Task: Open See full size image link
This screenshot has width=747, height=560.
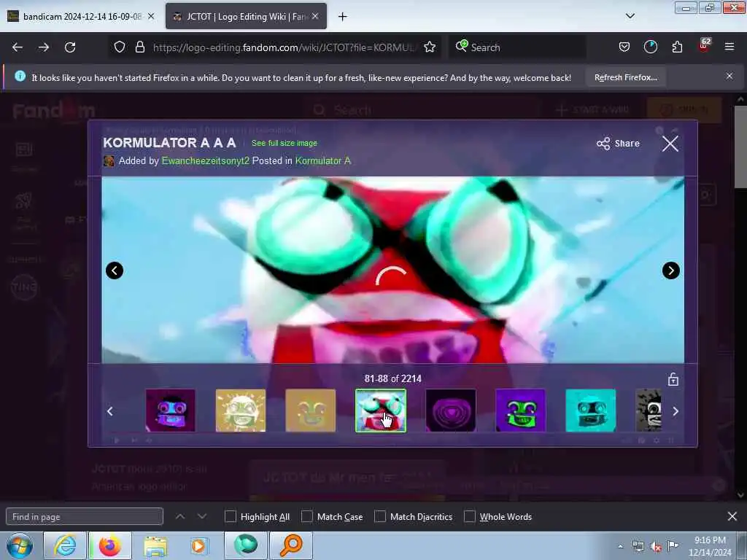Action: pos(285,143)
